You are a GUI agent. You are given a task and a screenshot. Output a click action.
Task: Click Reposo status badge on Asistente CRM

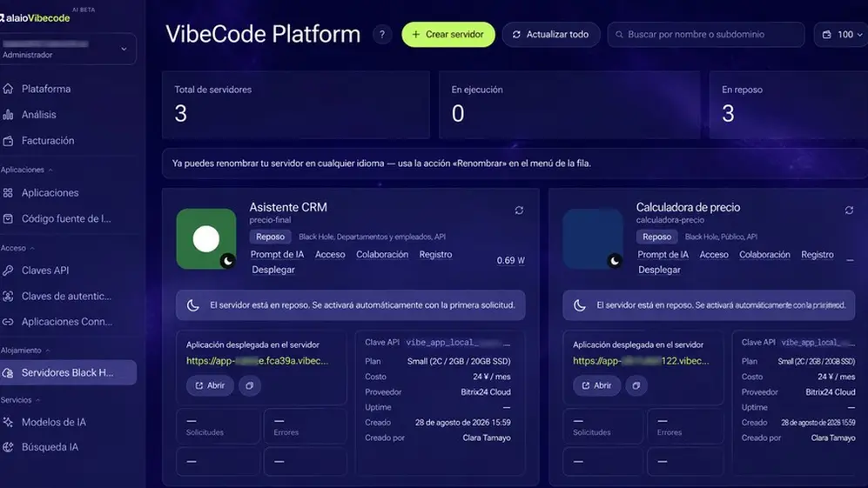pyautogui.click(x=270, y=237)
